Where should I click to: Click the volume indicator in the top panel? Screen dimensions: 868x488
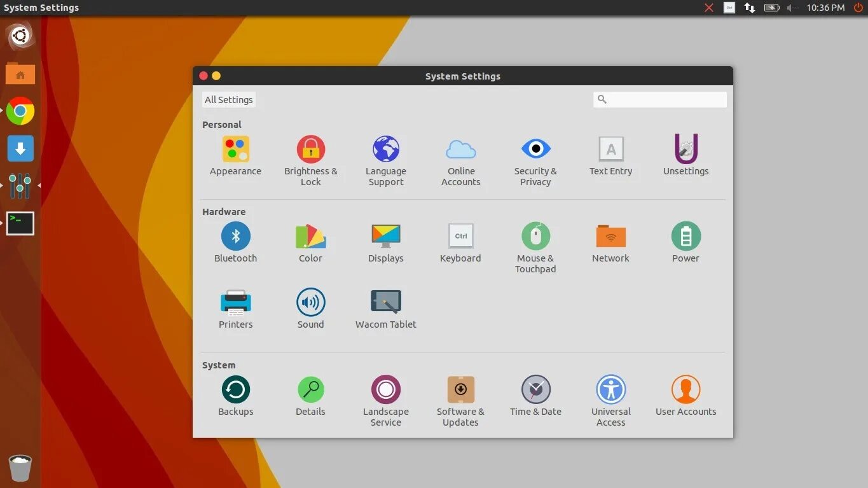792,8
